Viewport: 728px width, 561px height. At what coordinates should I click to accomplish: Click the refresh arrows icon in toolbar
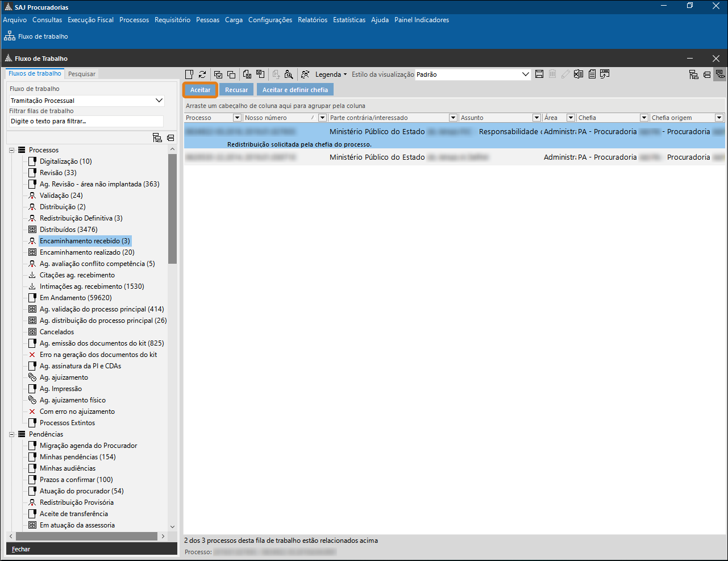pos(202,74)
